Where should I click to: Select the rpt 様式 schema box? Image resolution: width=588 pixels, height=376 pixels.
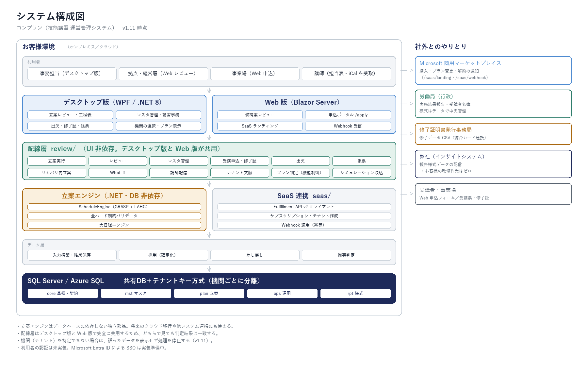pyautogui.click(x=355, y=293)
